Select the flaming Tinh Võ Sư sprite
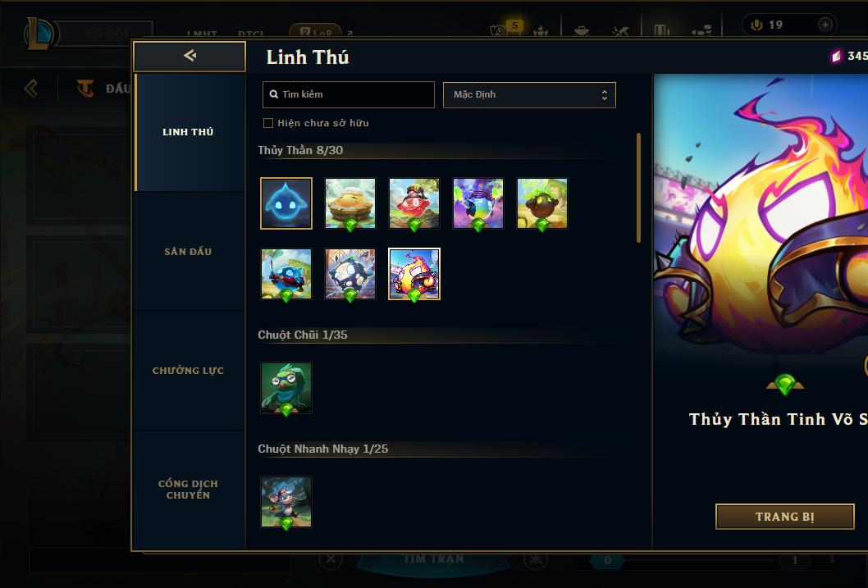Viewport: 868px width, 588px height. 414,274
